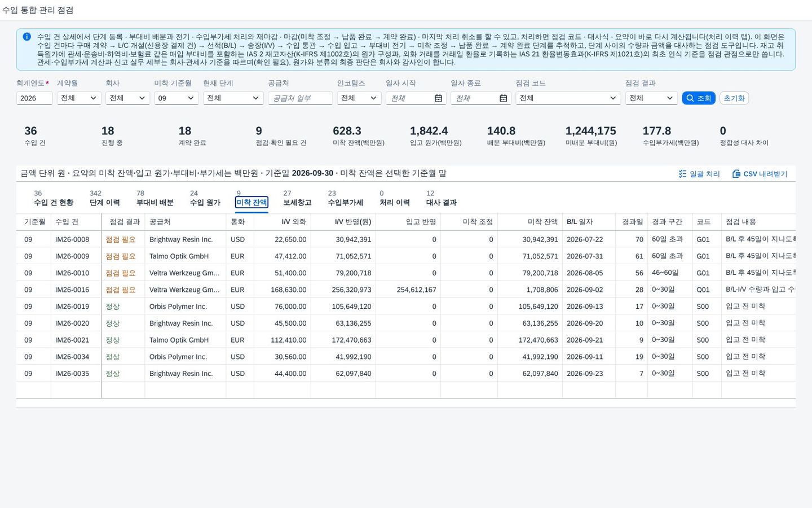Switch to the 대사 결과 tab
The image size is (812, 508).
[442, 203]
